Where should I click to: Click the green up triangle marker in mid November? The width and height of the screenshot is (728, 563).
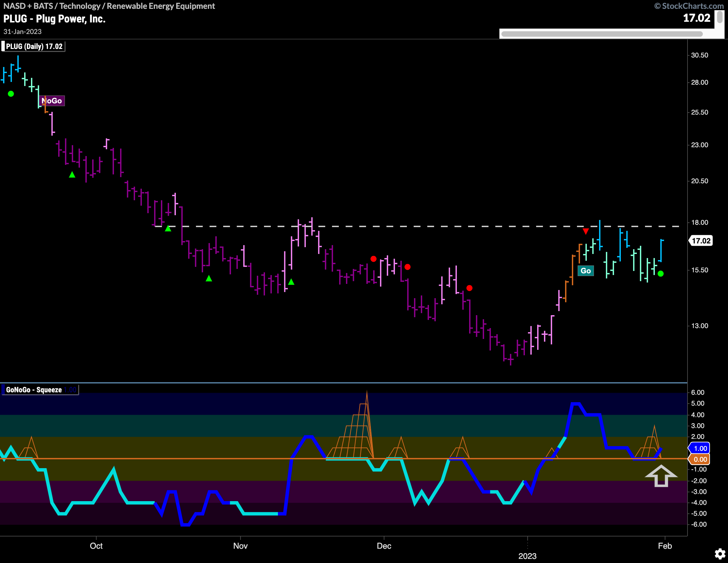coord(291,282)
